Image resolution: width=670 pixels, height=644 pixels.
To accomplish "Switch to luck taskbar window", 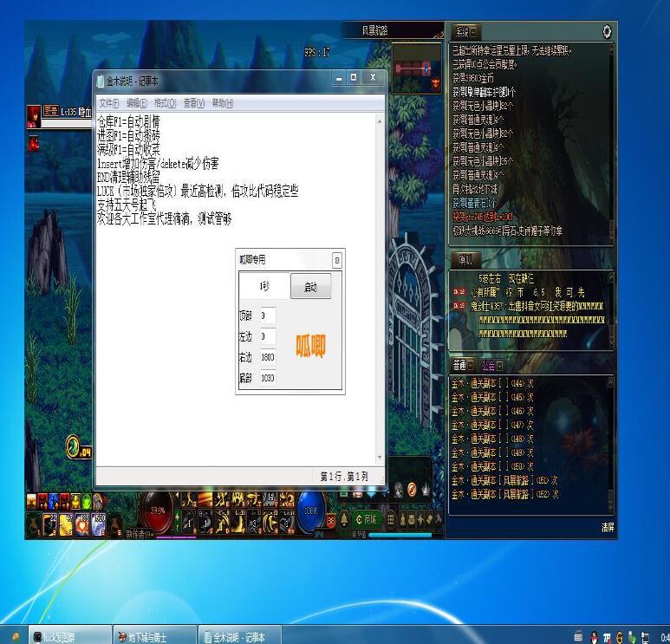I will 70,636.
